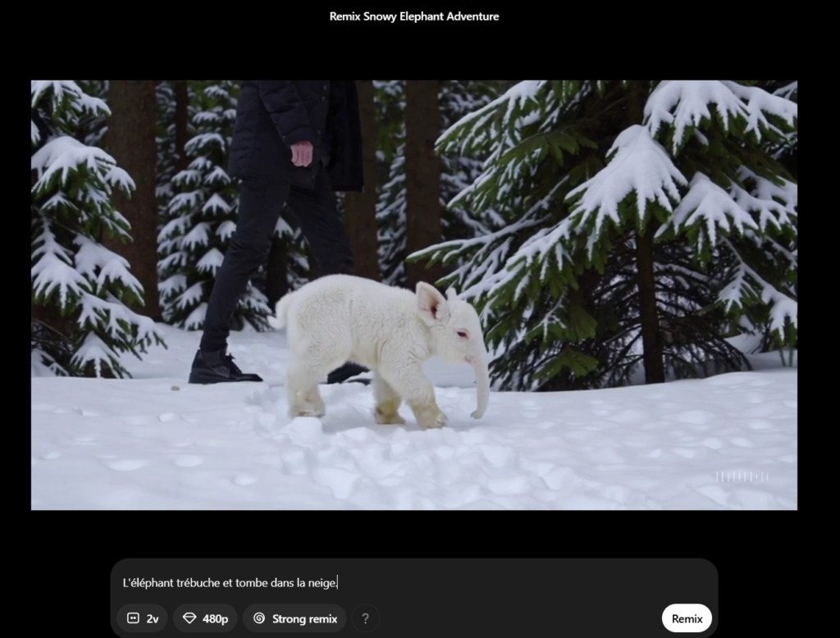The image size is (840, 638).
Task: Open the Strong remix strength dropdown
Action: pos(294,618)
